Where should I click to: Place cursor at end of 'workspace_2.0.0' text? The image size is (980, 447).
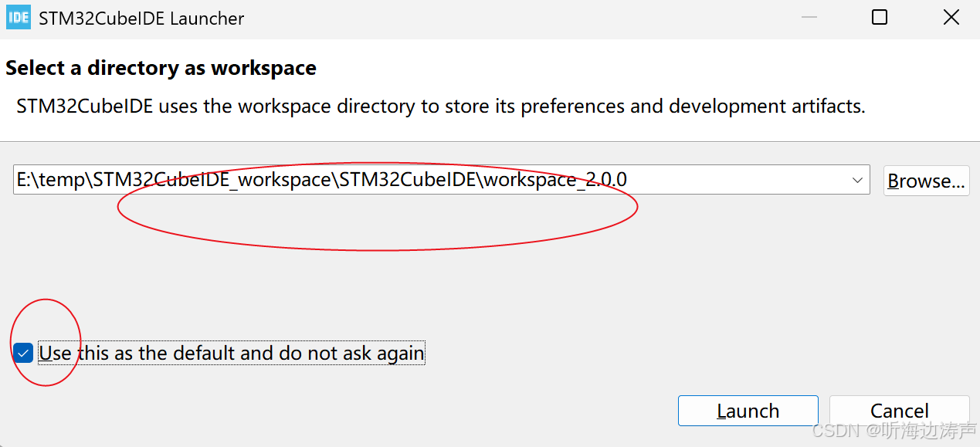(628, 180)
